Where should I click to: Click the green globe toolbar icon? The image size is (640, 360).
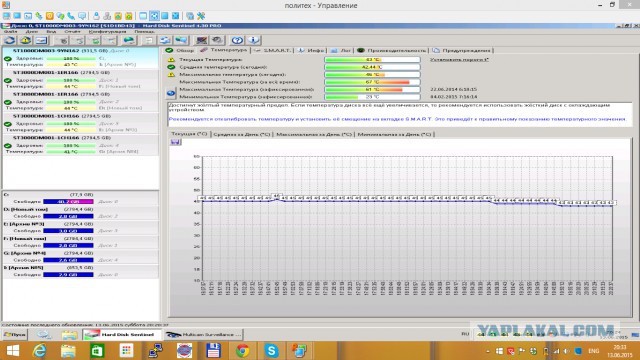(129, 40)
